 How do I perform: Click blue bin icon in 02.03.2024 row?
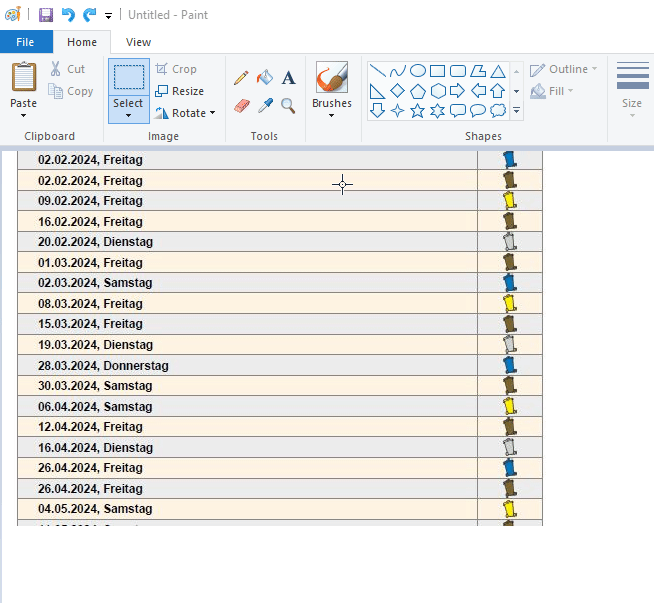point(510,283)
